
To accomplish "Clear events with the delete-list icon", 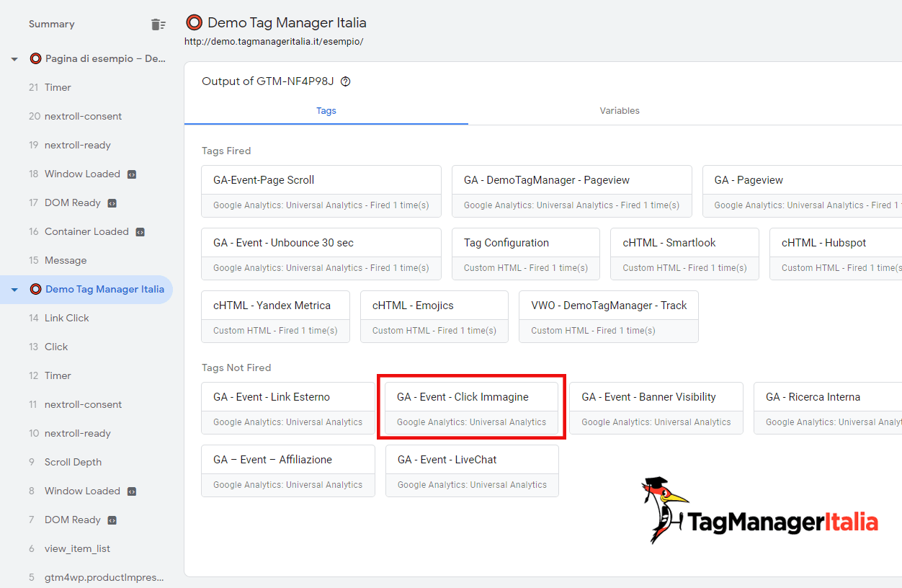I will coord(158,24).
